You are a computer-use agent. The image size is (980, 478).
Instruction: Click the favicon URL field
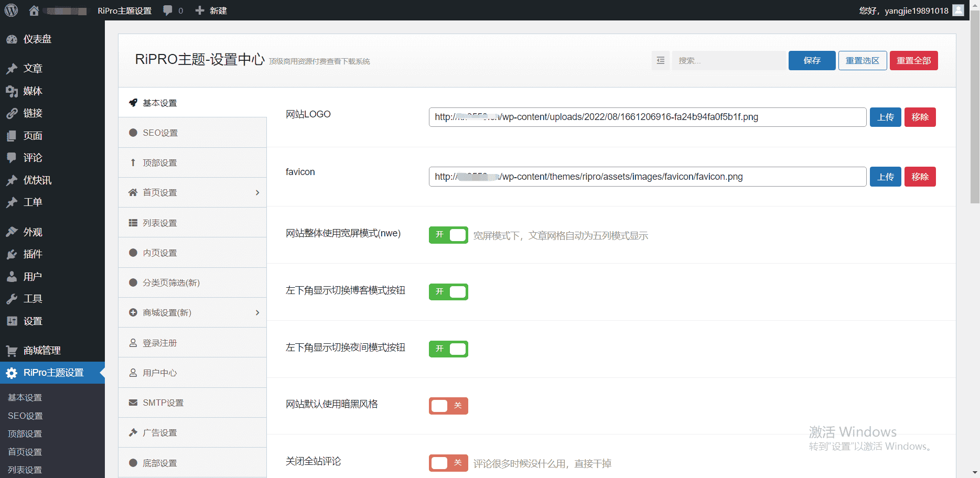[x=648, y=177]
